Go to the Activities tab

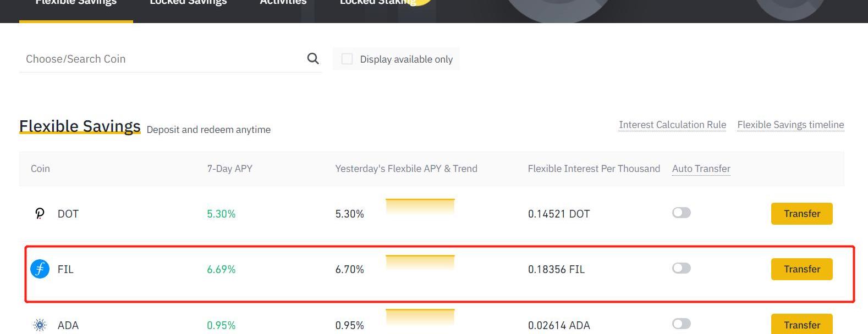click(283, 3)
